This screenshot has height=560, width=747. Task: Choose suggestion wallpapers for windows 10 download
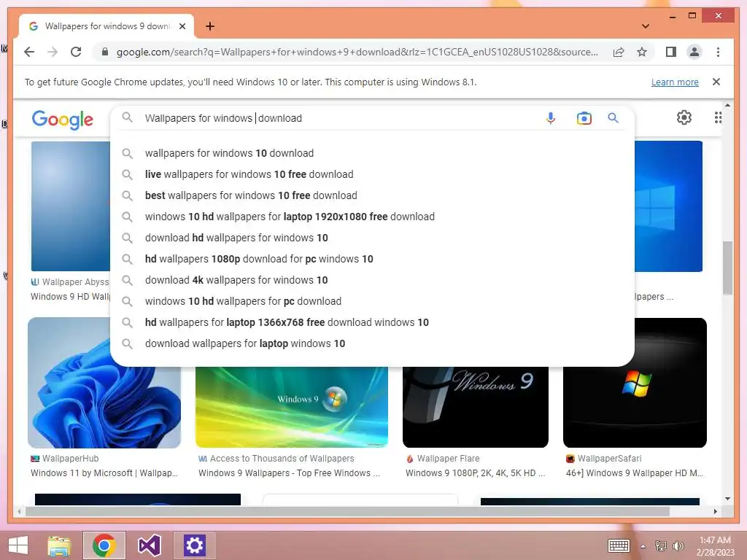point(229,153)
